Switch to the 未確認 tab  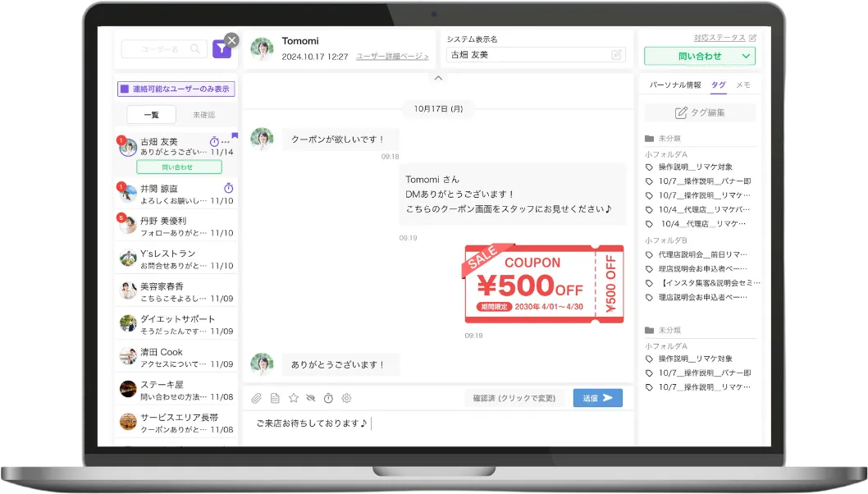pyautogui.click(x=203, y=115)
